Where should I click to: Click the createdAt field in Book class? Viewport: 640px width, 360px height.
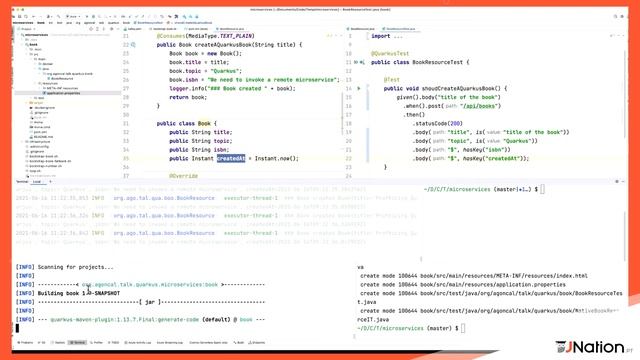click(231, 158)
